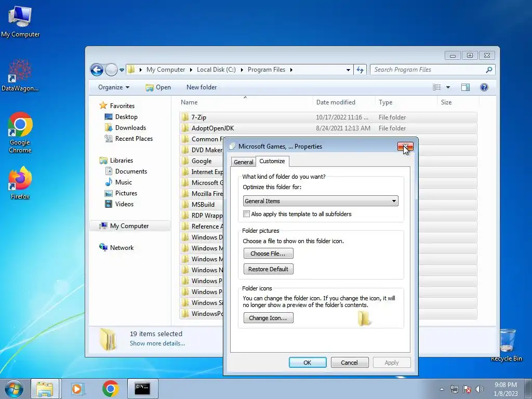
Task: Select the 7-Zip folder row
Action: 328,117
